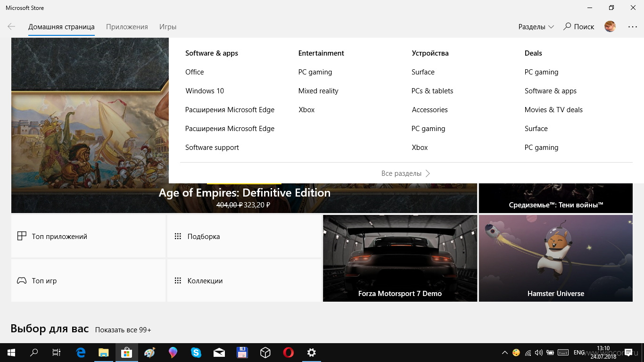The image size is (644, 362).
Task: Launch Microsoft Edge from the taskbar
Action: pyautogui.click(x=81, y=352)
